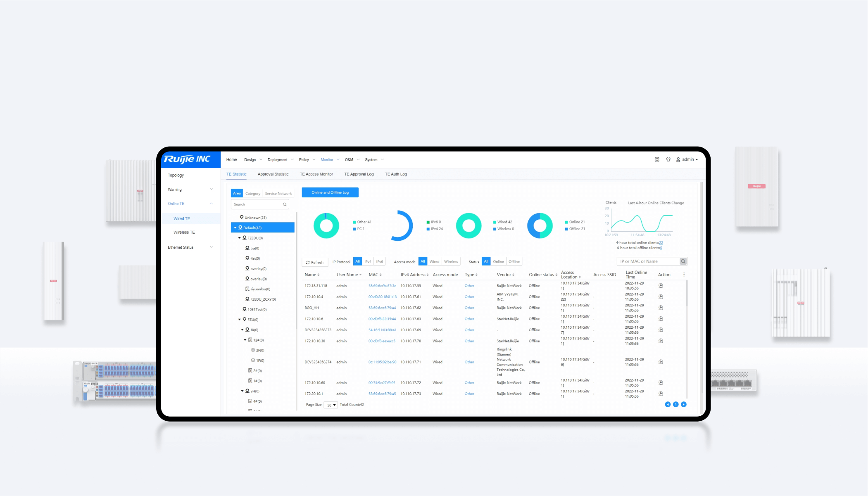
Task: Click the next page navigation arrow
Action: coord(684,404)
